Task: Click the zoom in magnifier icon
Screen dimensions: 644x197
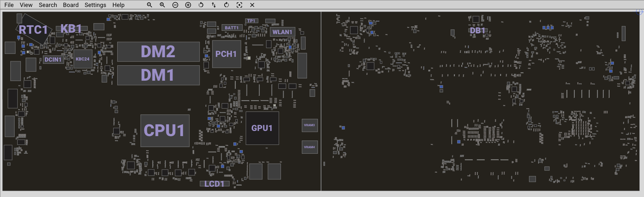Action: (x=162, y=5)
